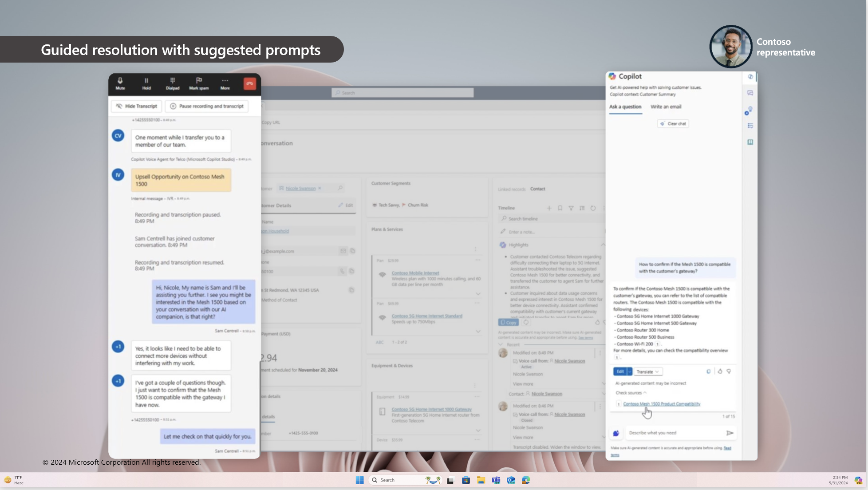This screenshot has height=490, width=868.
Task: Open the Translate dropdown
Action: [x=647, y=371]
